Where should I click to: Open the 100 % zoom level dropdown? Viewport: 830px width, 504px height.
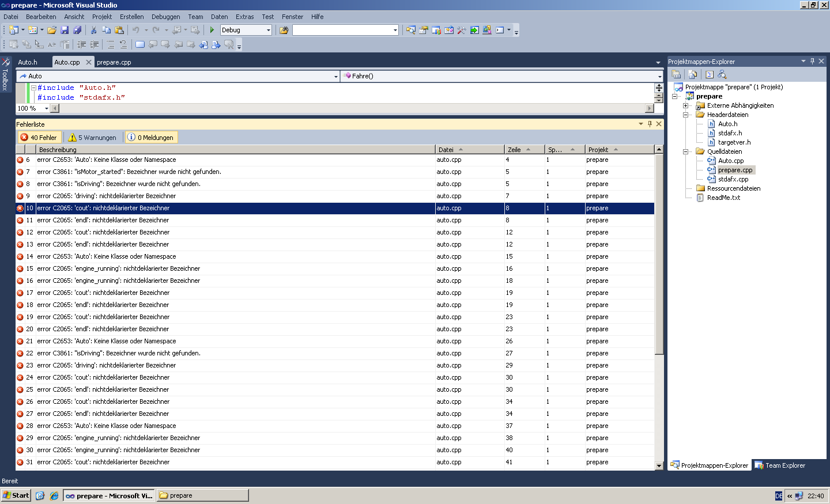click(x=46, y=108)
